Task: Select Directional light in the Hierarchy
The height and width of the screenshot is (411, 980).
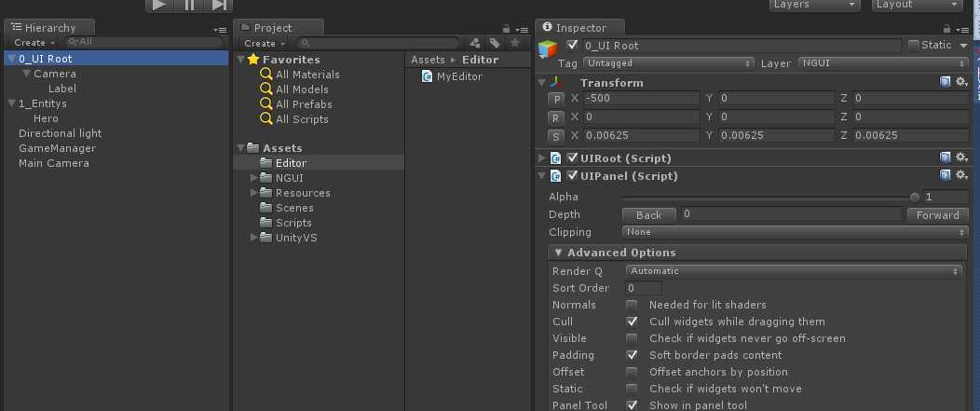Action: (x=60, y=133)
